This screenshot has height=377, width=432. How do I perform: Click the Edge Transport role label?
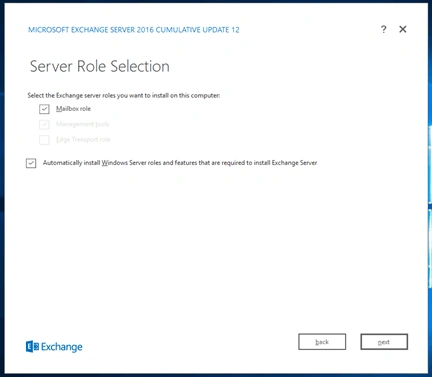(83, 139)
